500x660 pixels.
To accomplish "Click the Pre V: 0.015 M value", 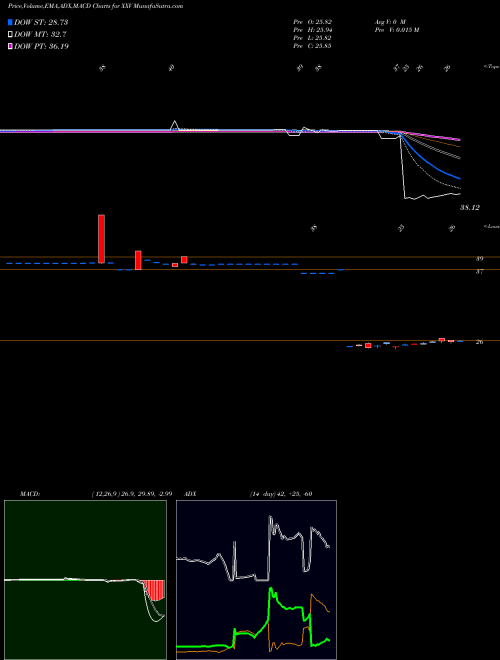I will [396, 29].
